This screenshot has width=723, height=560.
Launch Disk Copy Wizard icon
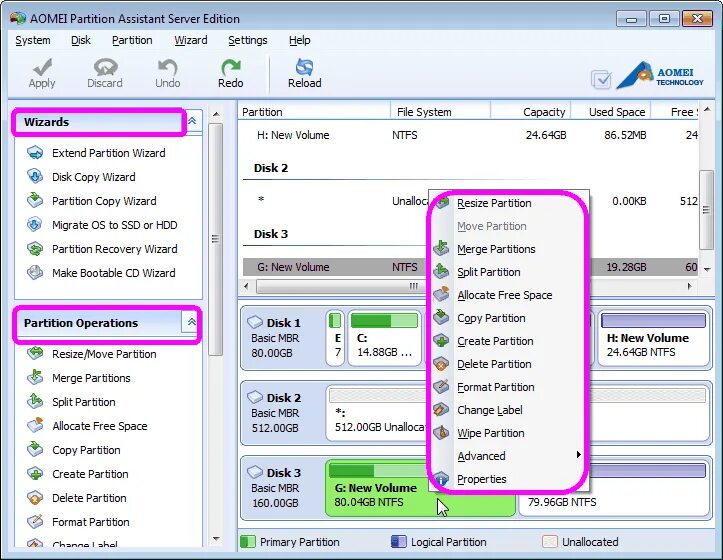pyautogui.click(x=35, y=177)
